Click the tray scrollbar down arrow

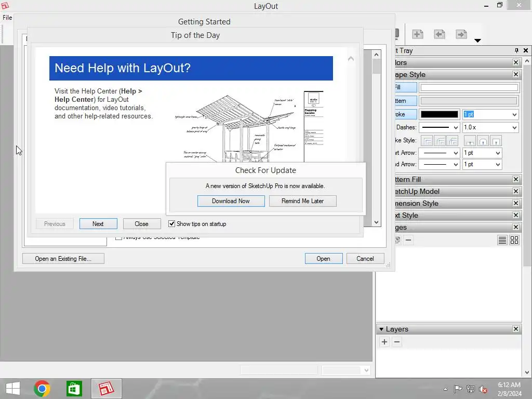tap(527, 373)
